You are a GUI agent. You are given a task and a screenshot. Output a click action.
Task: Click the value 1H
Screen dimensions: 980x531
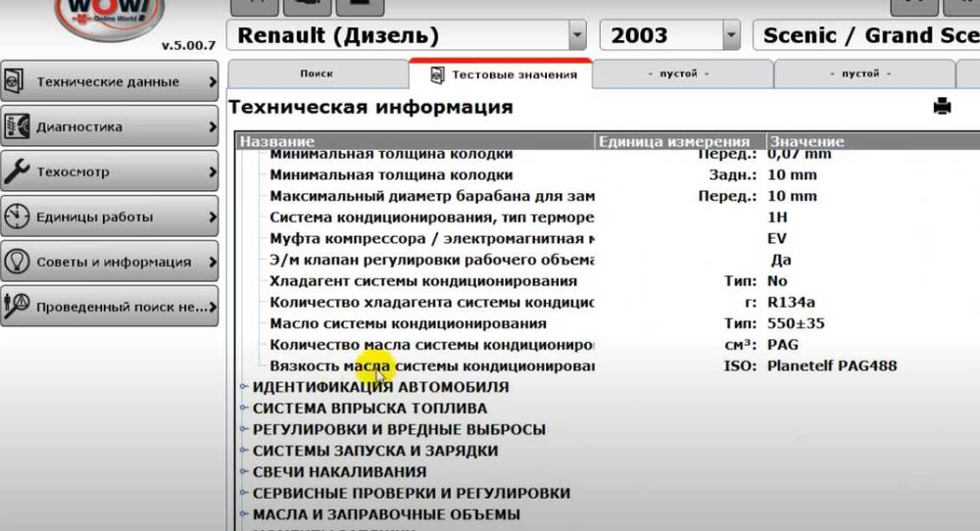(777, 217)
